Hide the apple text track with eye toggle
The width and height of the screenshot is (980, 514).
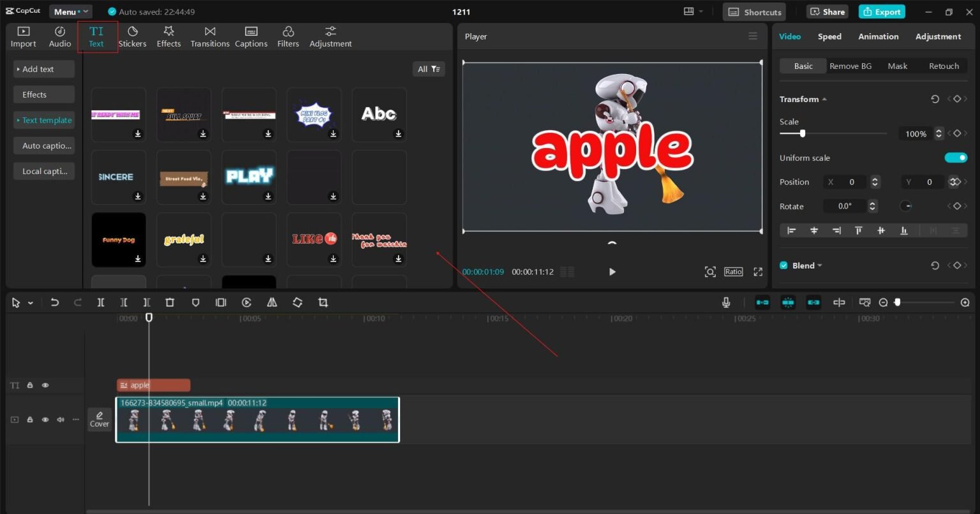[x=45, y=385]
